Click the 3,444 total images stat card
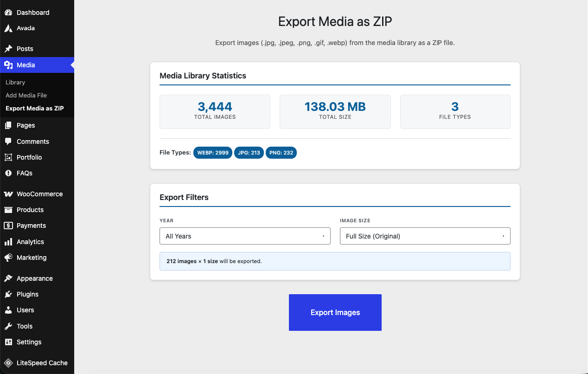Viewport: 588px width, 374px height. point(215,112)
